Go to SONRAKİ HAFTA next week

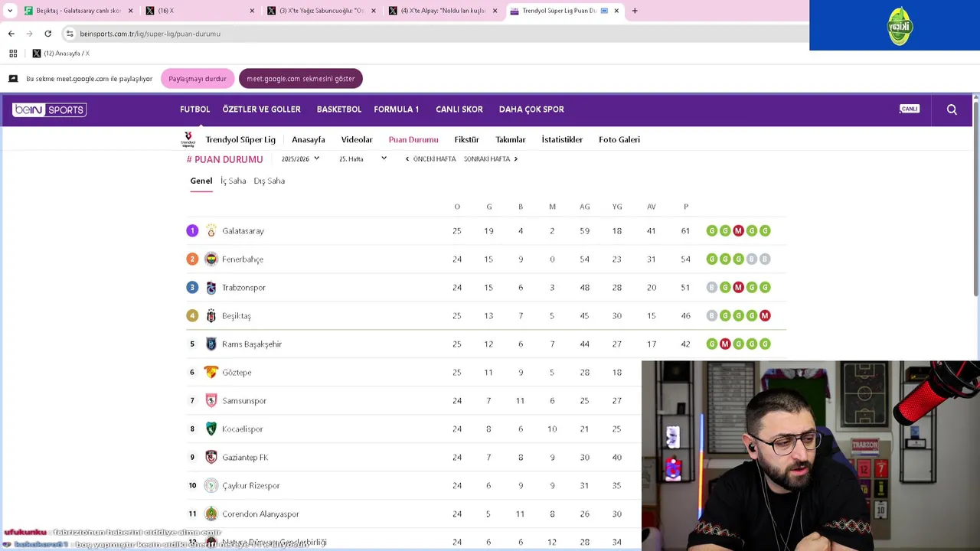pyautogui.click(x=491, y=158)
